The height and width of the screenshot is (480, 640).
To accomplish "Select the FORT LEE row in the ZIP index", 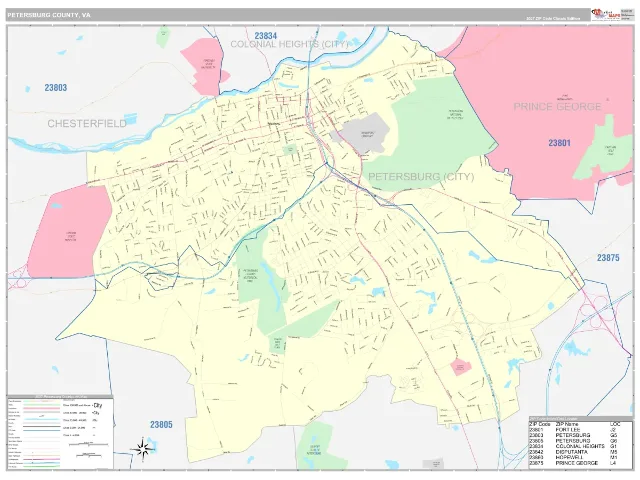I will (x=575, y=430).
